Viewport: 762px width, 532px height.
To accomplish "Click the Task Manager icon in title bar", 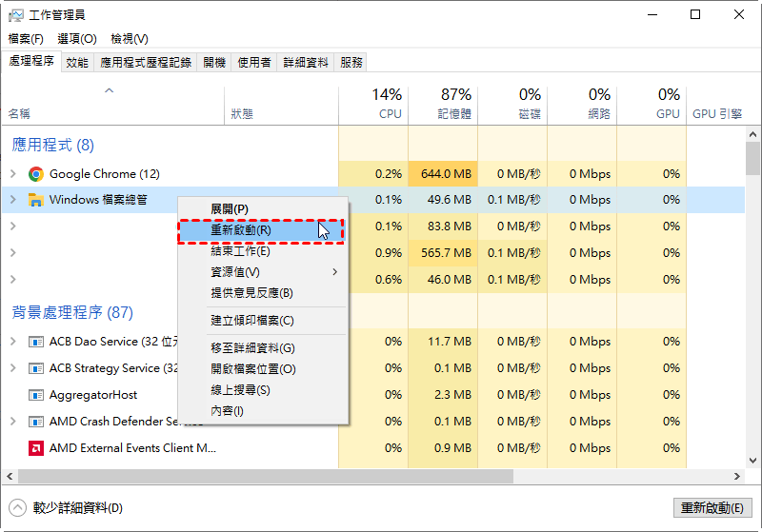I will 15,15.
